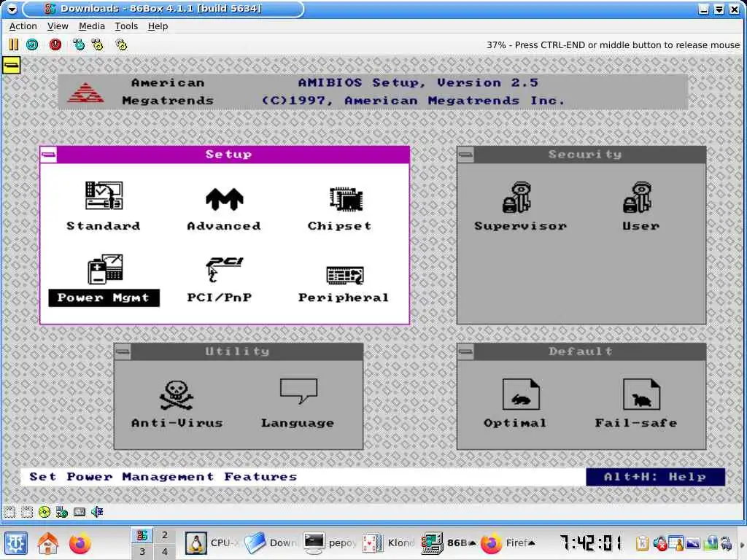The width and height of the screenshot is (747, 560).
Task: Select the Power Mgmt battery icon
Action: (105, 269)
